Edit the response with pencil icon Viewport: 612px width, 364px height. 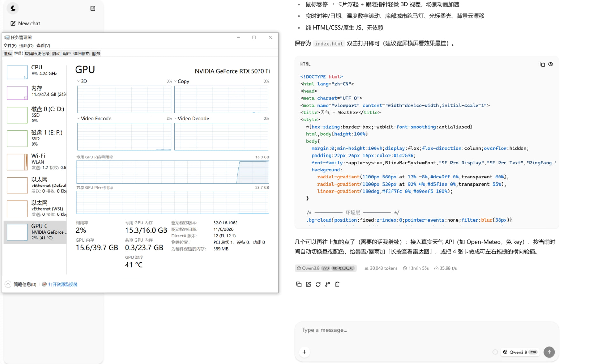pos(308,284)
